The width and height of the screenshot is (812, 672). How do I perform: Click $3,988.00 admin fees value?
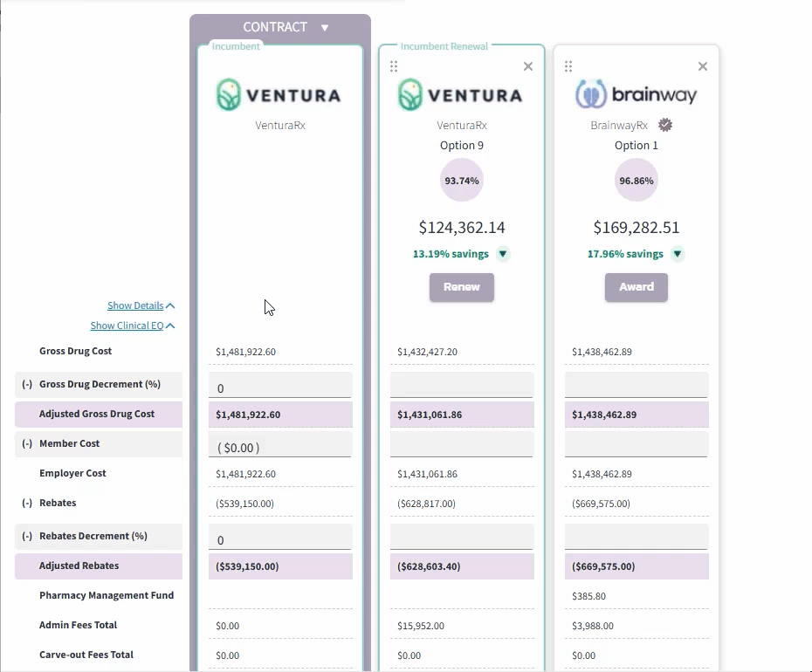593,626
